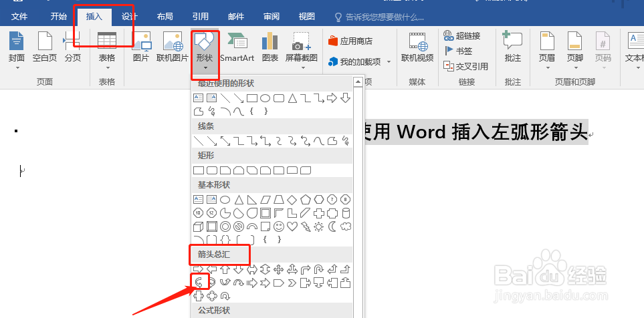Select the cube shape

click(x=199, y=226)
